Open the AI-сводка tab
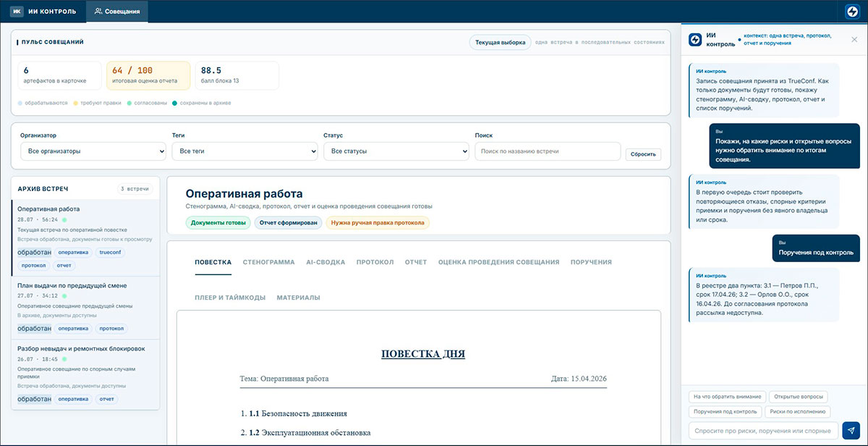Screen dimensions: 868x446 tap(325, 262)
